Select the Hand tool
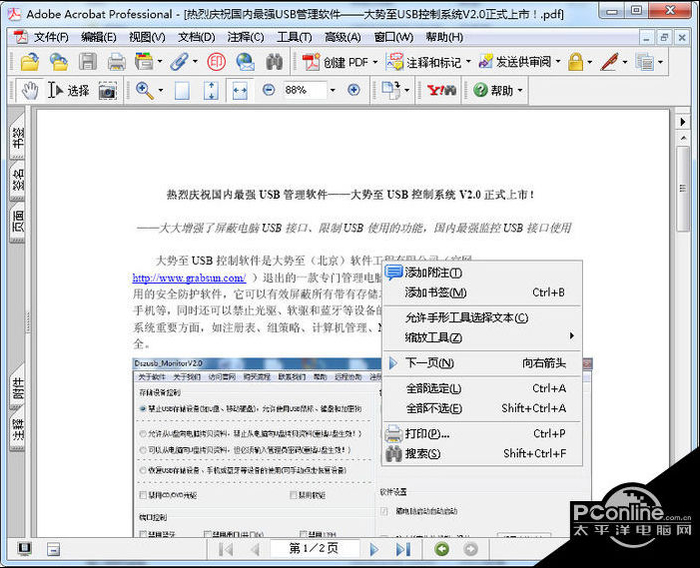This screenshot has height=568, width=700. tap(30, 90)
